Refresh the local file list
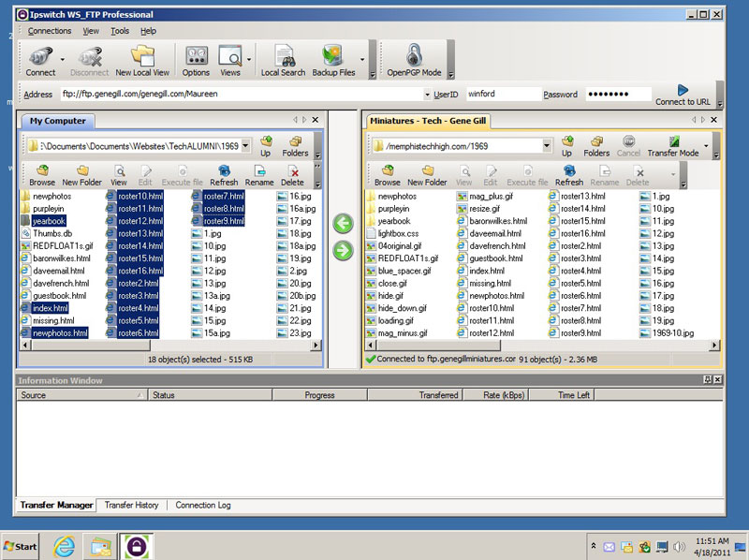This screenshot has width=749, height=560. (x=224, y=176)
